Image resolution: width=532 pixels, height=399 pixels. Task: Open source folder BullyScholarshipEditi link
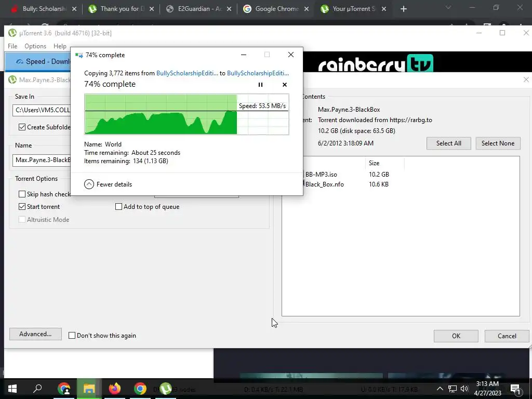coord(187,73)
